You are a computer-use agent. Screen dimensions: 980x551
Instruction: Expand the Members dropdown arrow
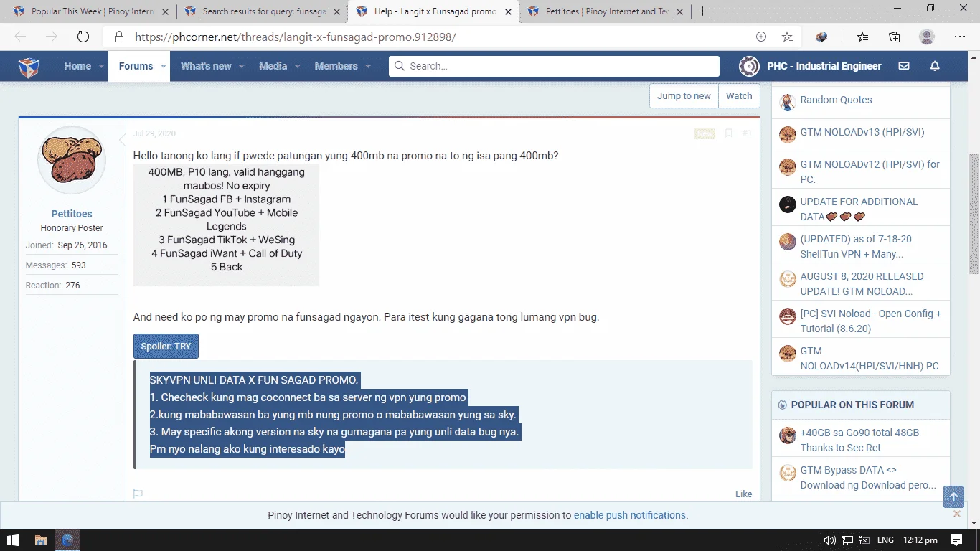tap(368, 66)
